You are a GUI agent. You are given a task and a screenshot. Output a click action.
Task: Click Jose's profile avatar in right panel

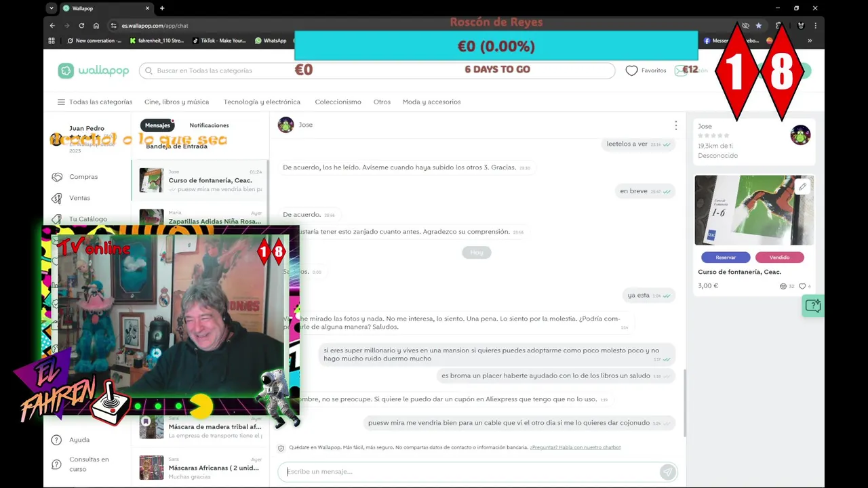(x=800, y=135)
